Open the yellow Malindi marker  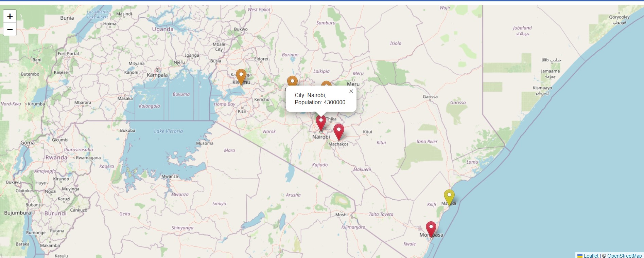(x=449, y=197)
